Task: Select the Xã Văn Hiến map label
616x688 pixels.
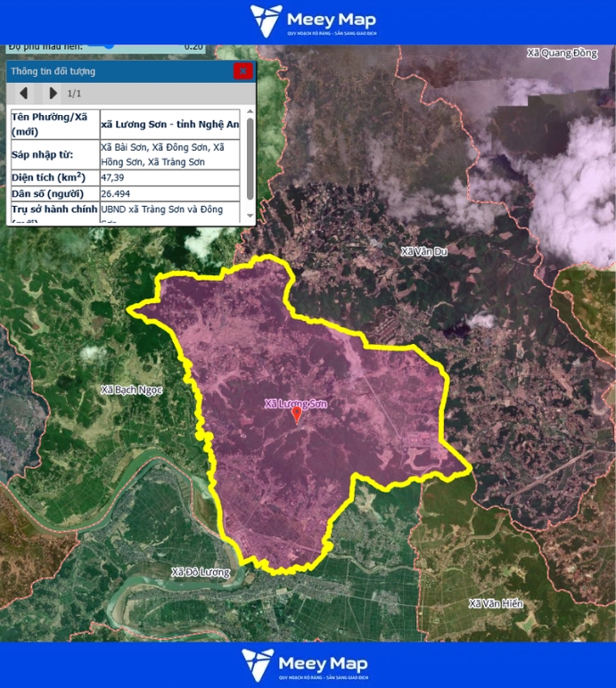Action: (x=496, y=604)
